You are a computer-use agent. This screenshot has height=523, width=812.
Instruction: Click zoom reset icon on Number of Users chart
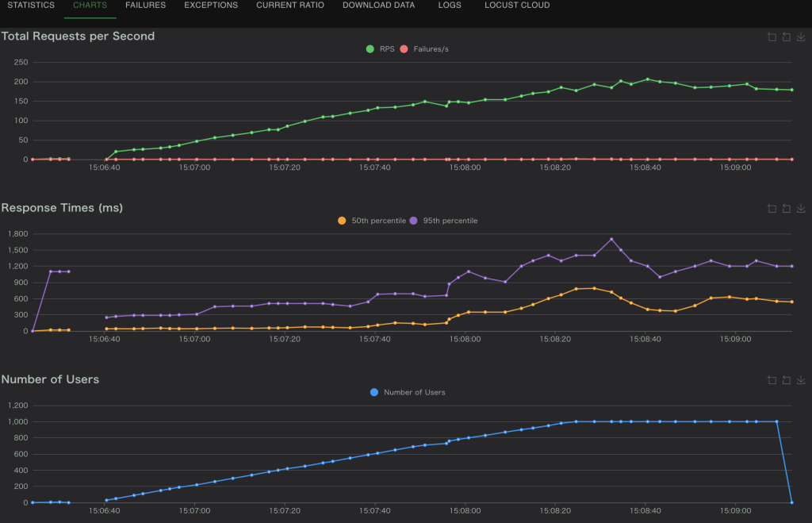[x=786, y=380]
